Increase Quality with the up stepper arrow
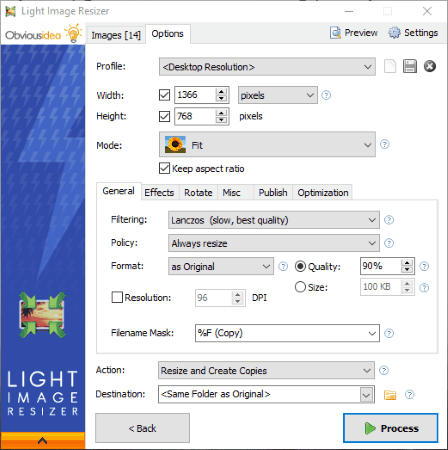This screenshot has width=448, height=450. tap(407, 262)
